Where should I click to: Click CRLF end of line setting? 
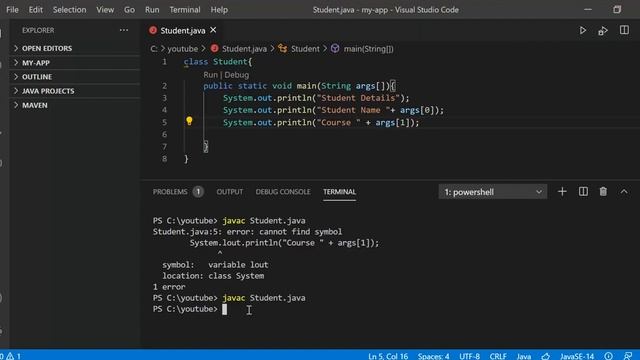click(x=498, y=356)
